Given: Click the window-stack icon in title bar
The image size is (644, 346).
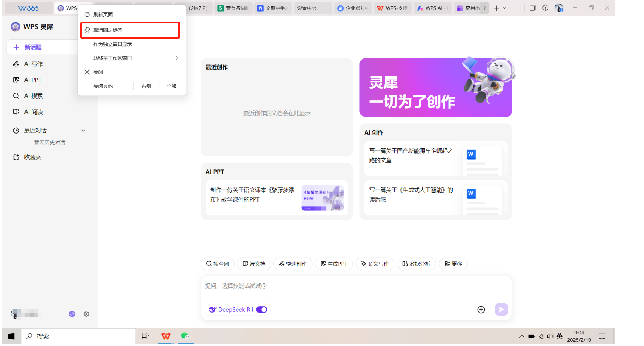Looking at the screenshot, I should (533, 8).
